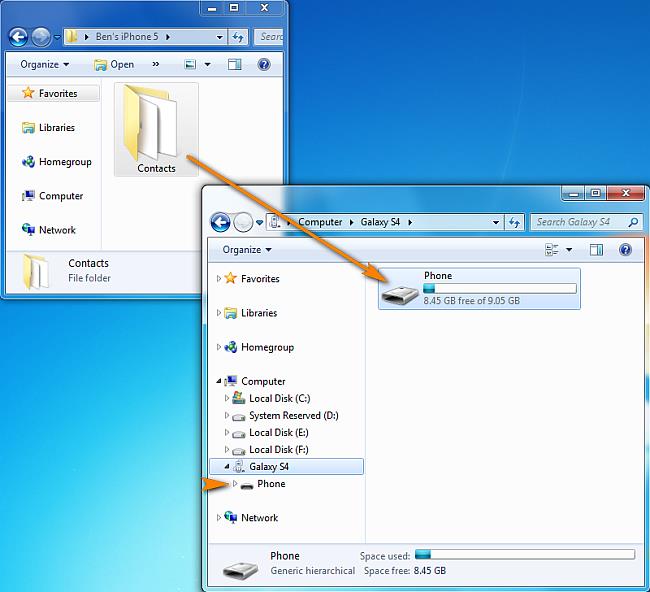Toggle preview pane in Galaxy S4 window
This screenshot has height=592, width=650.
click(596, 250)
